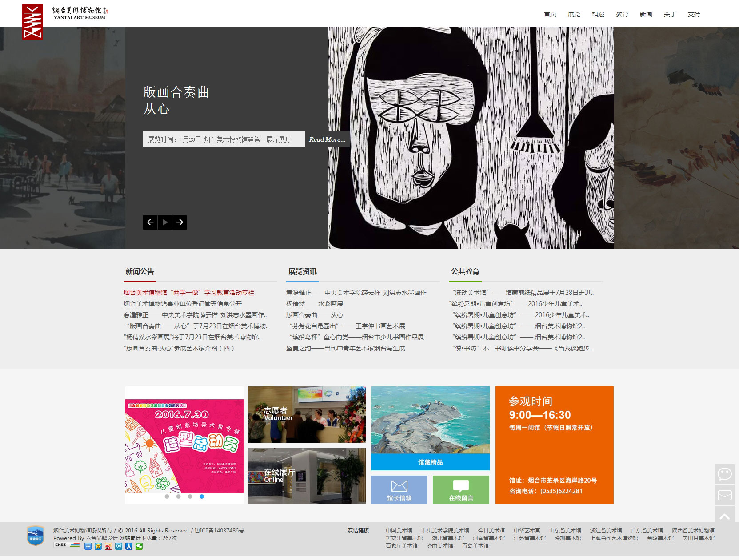This screenshot has height=560, width=739.
Task: Open the 志愿者 Volunteer tile
Action: pos(307,414)
